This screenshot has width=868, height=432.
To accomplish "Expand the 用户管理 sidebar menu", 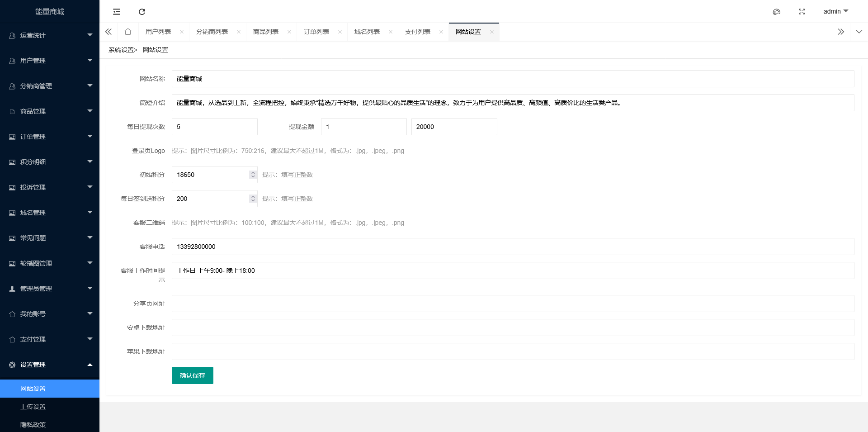I will point(50,61).
